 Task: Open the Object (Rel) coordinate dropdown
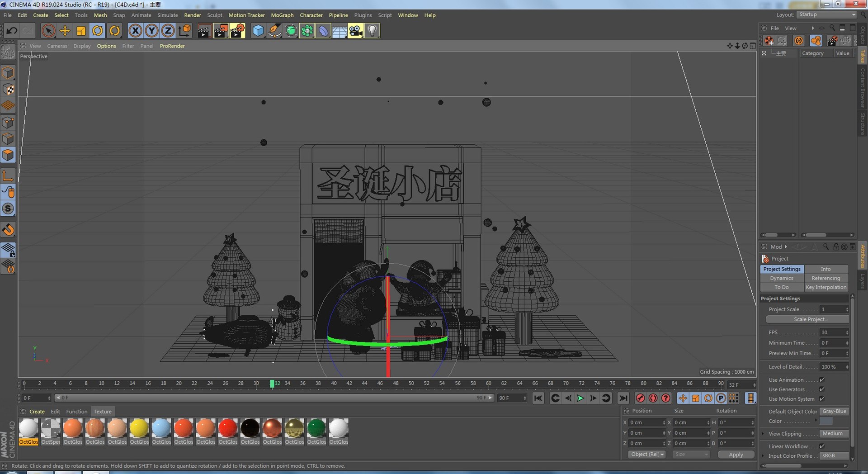click(x=647, y=455)
